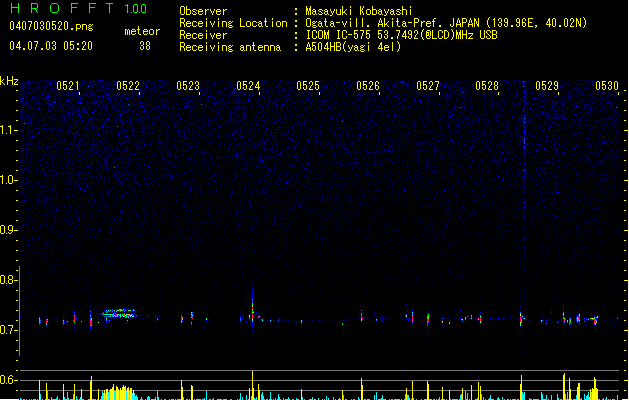
Task: Click the 1.0 kHz axis label
Action: click(9, 180)
